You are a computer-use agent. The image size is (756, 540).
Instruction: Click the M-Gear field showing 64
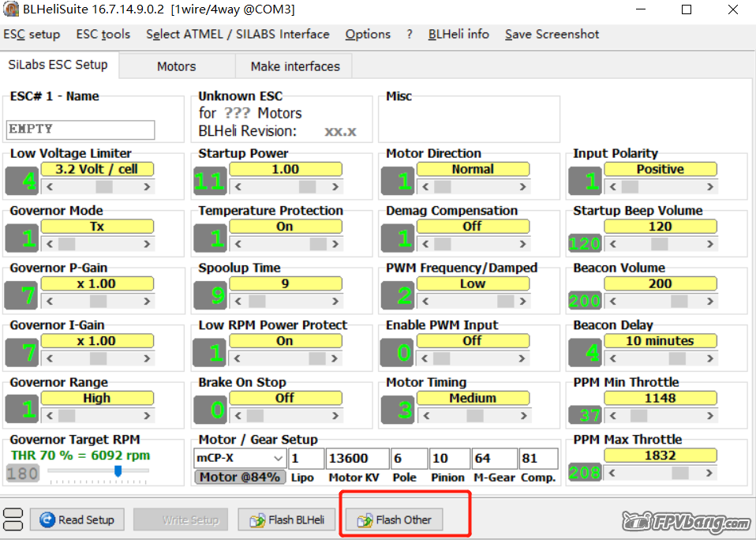click(x=494, y=458)
